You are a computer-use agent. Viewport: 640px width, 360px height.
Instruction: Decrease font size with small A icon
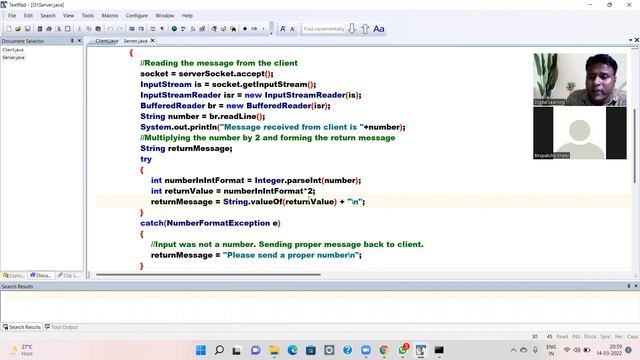pyautogui.click(x=292, y=29)
